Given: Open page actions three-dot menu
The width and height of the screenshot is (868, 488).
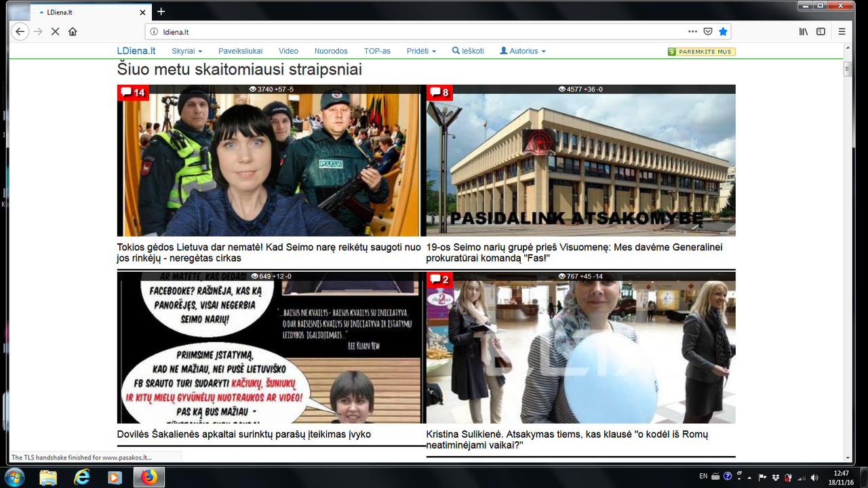Looking at the screenshot, I should click(x=692, y=31).
